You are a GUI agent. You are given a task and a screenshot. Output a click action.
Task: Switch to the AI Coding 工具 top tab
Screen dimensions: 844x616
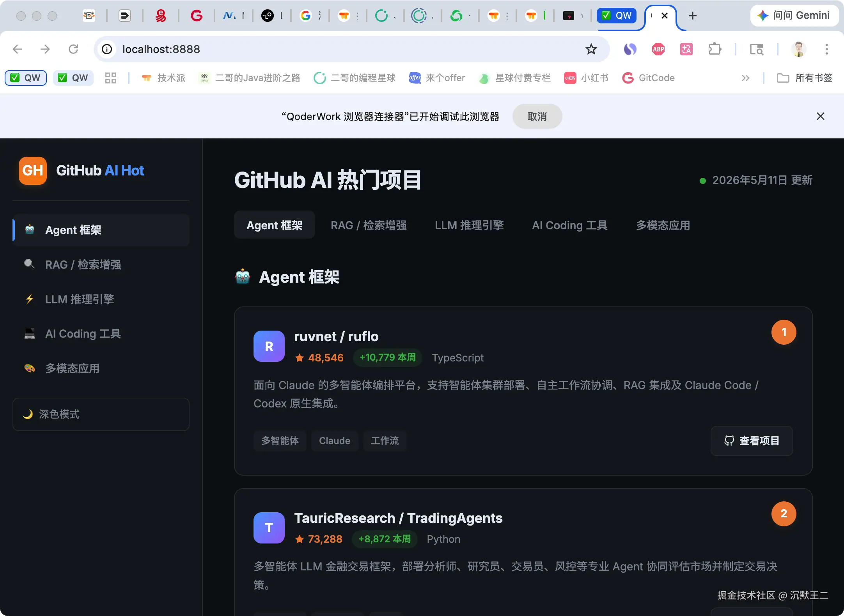click(x=570, y=225)
